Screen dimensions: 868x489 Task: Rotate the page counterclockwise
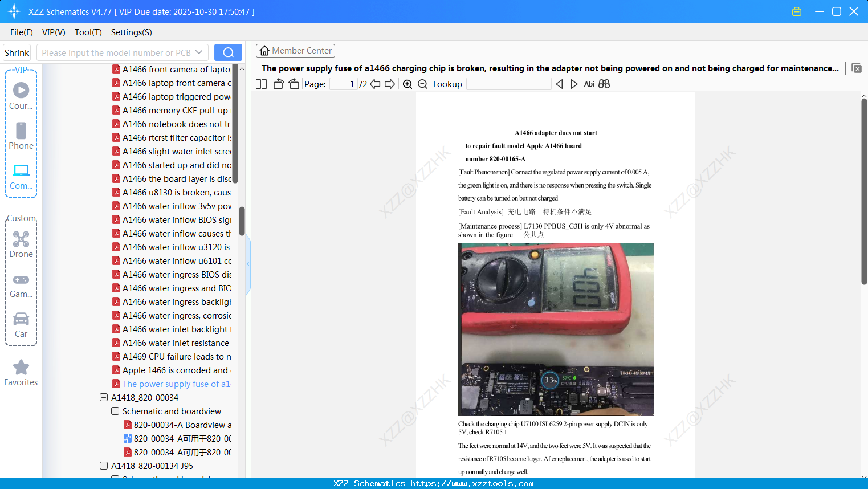coord(279,84)
